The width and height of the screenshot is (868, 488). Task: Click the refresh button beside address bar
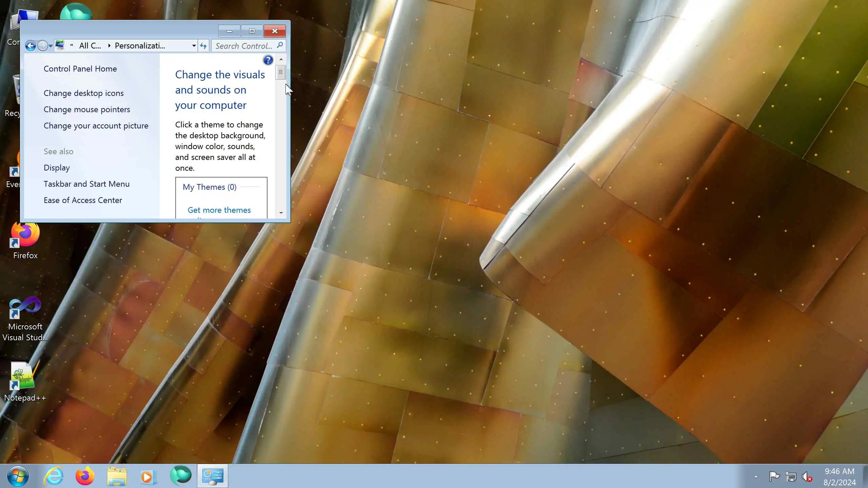click(x=203, y=46)
